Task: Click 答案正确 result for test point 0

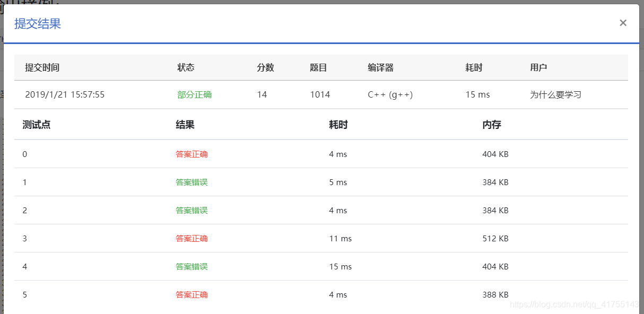Action: pos(192,154)
